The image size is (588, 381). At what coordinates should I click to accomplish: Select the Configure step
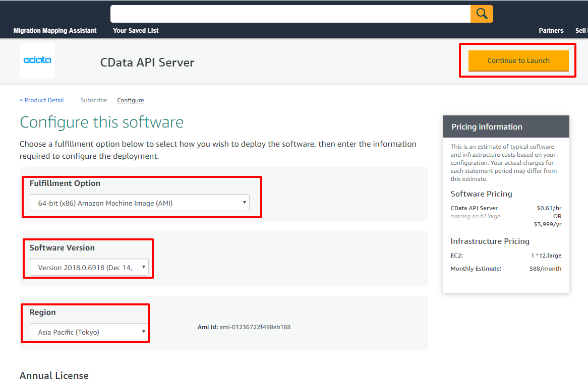(x=131, y=100)
